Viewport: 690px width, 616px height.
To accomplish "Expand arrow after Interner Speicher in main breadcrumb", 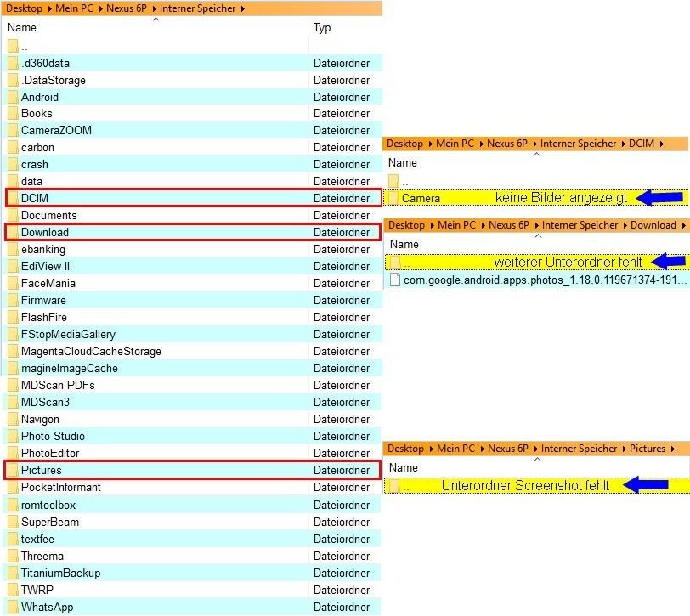I will pos(243,8).
